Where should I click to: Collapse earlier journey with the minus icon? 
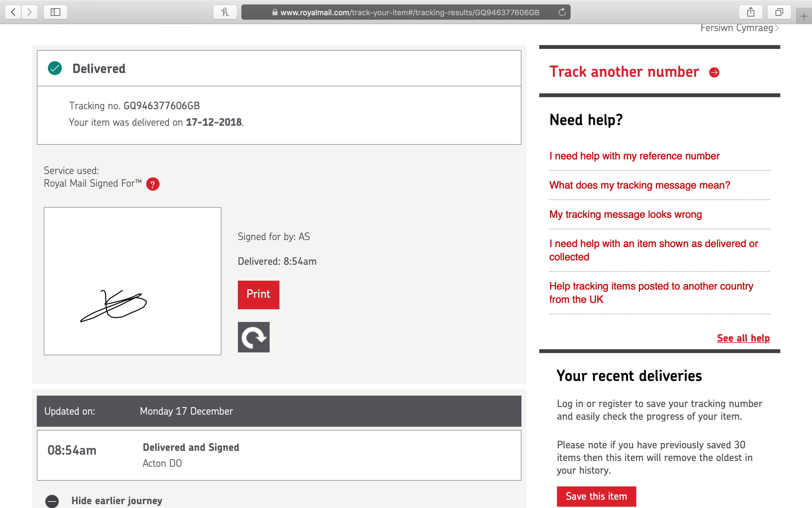(52, 501)
